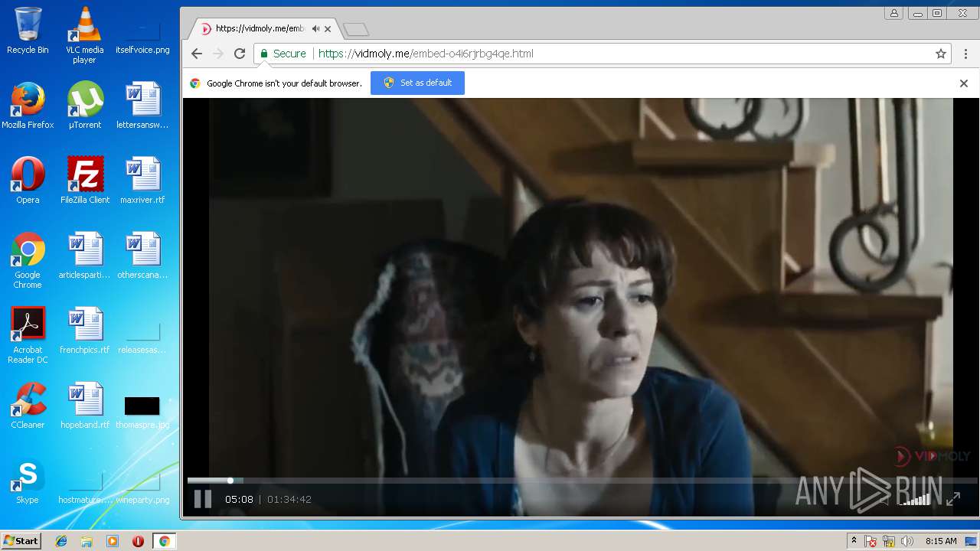
Task: Show hidden system tray icons
Action: (x=854, y=541)
